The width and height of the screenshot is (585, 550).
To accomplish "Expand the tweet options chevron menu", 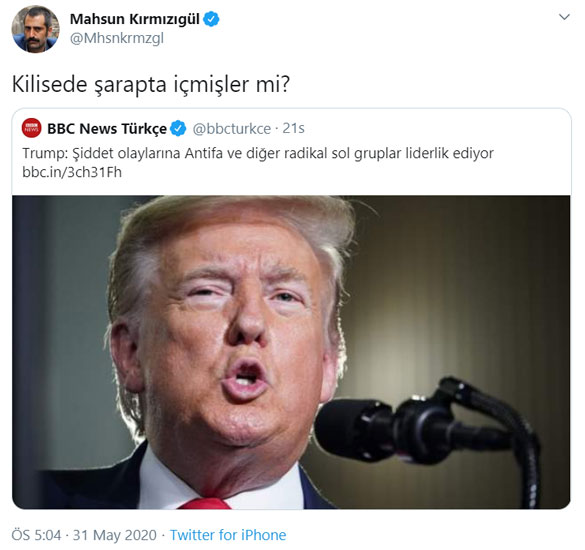I will click(564, 17).
